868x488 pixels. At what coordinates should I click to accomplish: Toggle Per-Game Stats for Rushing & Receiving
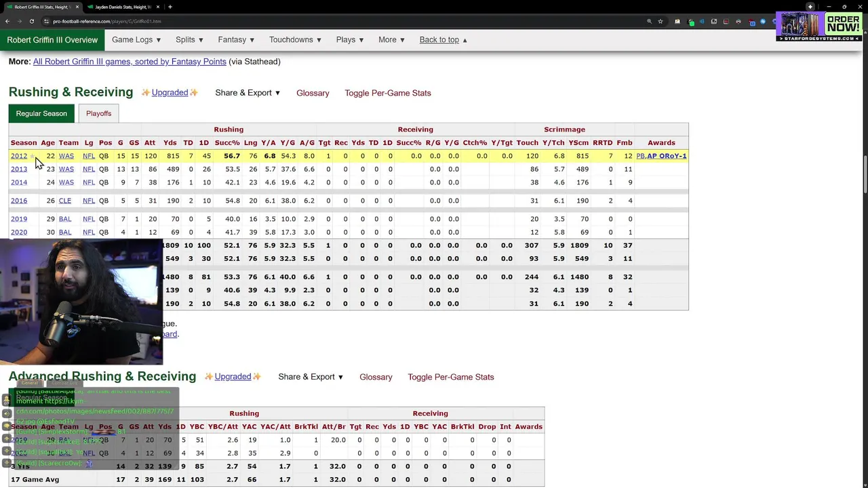(388, 93)
